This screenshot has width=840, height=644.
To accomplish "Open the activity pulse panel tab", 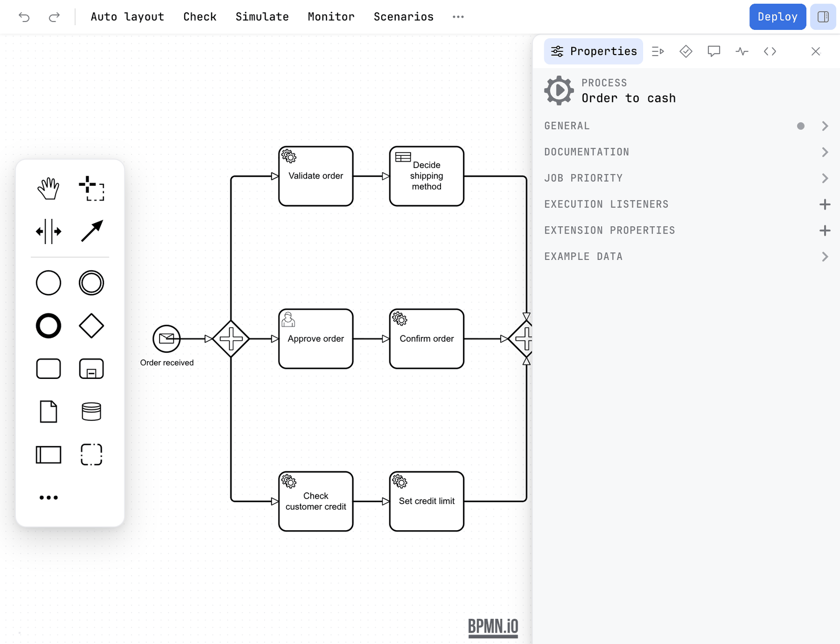I will (742, 51).
